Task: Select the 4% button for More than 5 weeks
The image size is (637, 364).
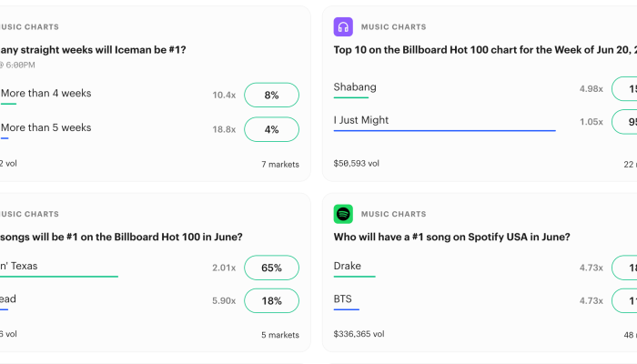Action: pos(271,129)
